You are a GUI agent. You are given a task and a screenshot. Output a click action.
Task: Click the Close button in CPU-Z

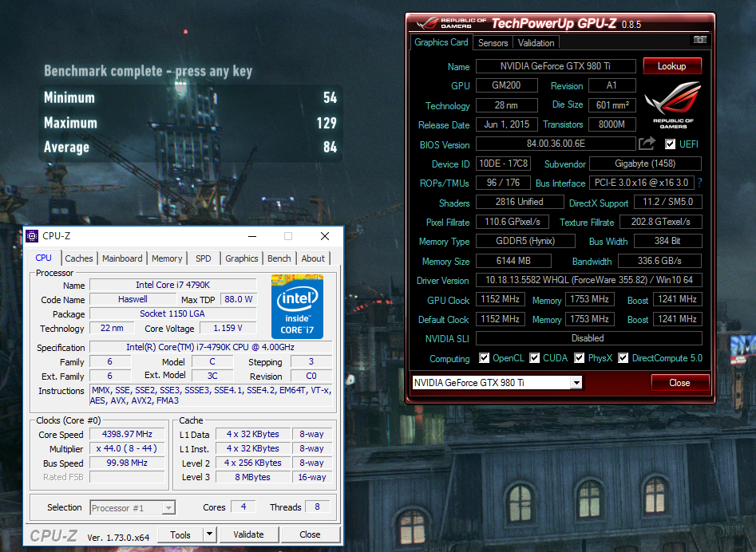point(310,534)
